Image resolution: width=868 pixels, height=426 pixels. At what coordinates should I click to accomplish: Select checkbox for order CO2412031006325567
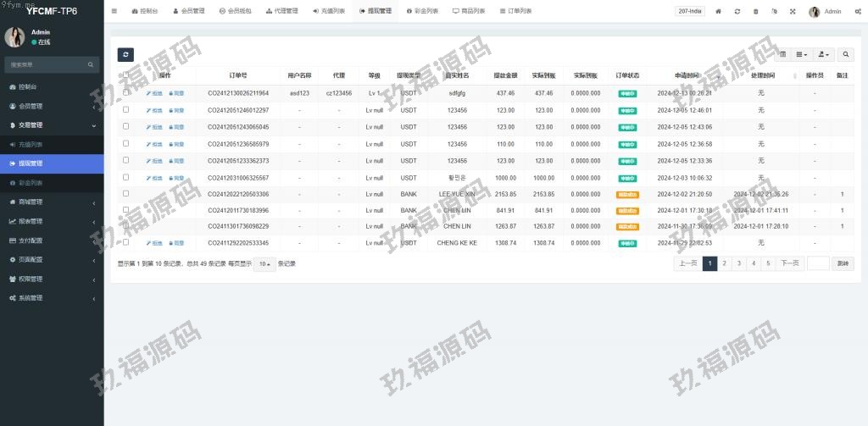pos(126,178)
